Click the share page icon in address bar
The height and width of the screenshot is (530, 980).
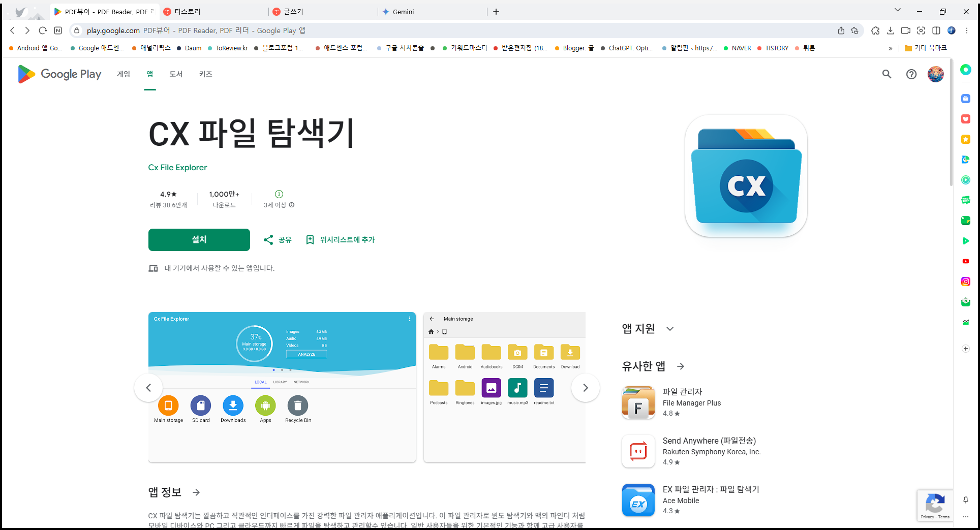pos(841,30)
